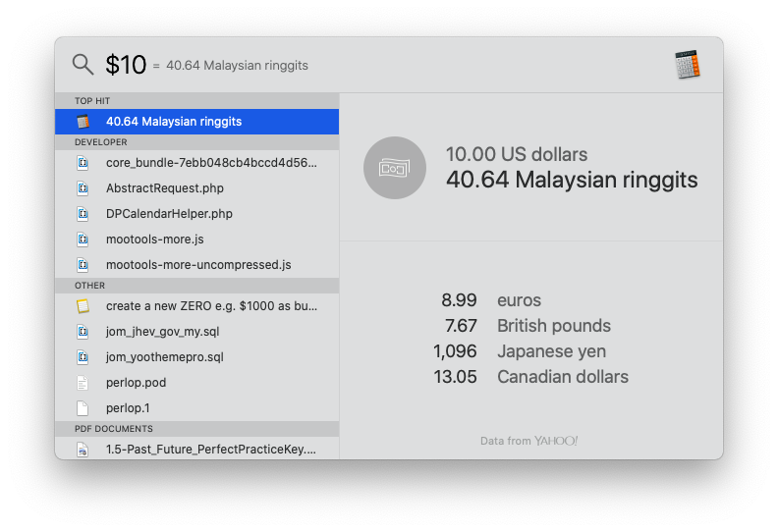Open 1.5-Past_Future_PerfectPracticeKey PDF result
Viewport: 778px width, 532px height.
[x=197, y=449]
